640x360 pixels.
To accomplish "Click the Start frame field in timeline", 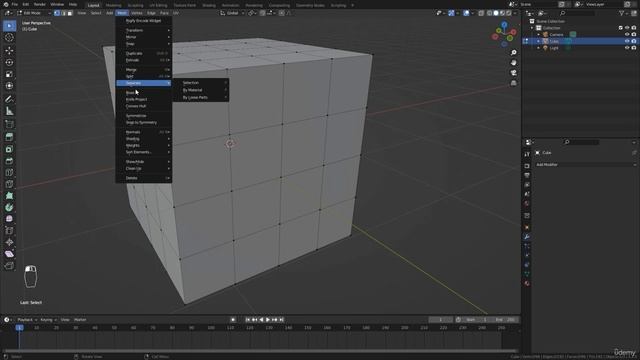I will pos(476,320).
